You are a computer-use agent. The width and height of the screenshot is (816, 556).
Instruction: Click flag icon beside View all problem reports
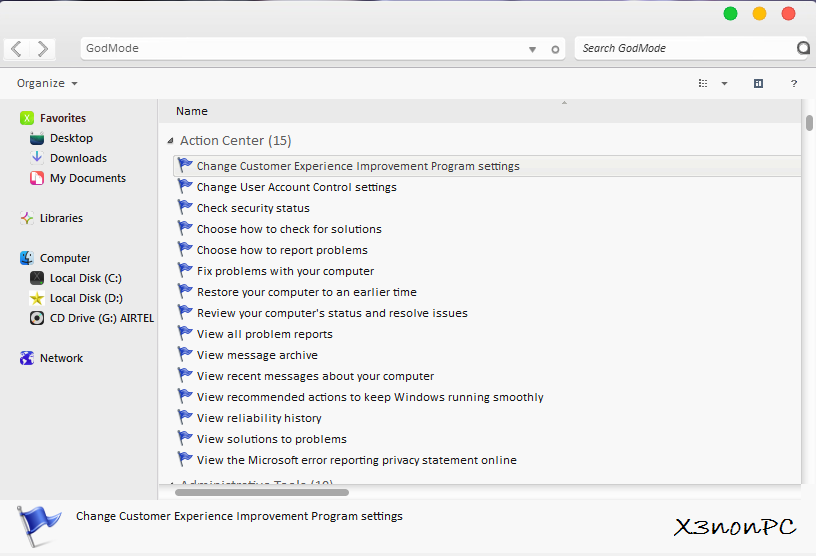pos(185,333)
